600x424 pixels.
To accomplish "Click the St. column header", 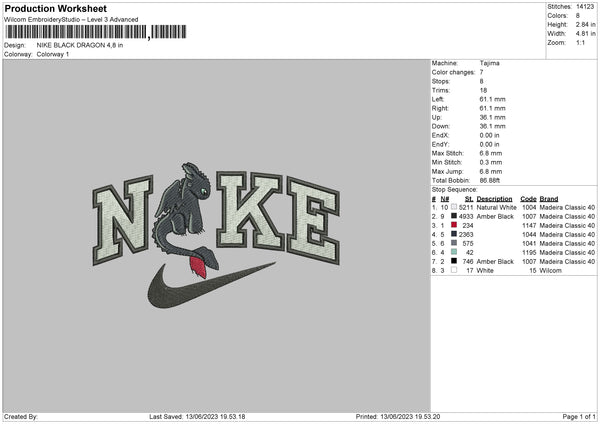I will pyautogui.click(x=469, y=199).
